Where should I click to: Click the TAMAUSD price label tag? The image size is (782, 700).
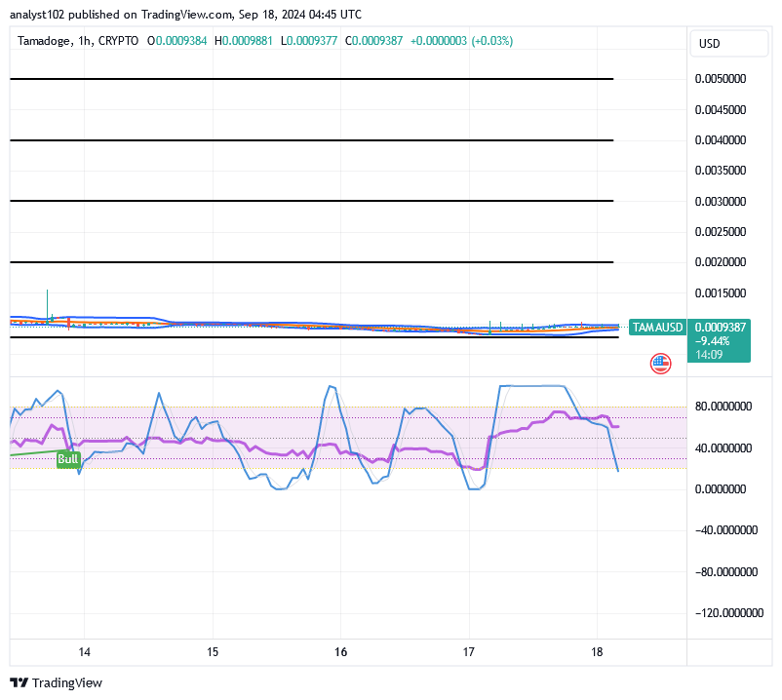coord(657,327)
